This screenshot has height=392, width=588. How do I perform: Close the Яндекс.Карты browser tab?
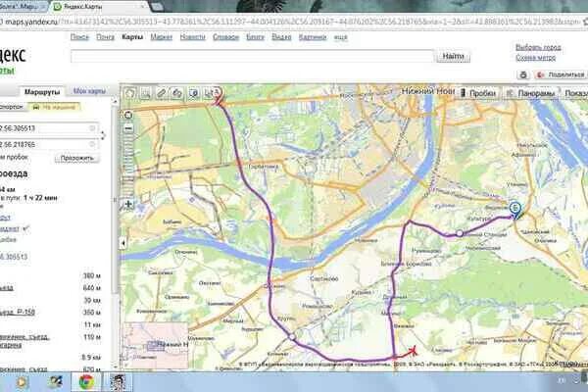(x=142, y=7)
